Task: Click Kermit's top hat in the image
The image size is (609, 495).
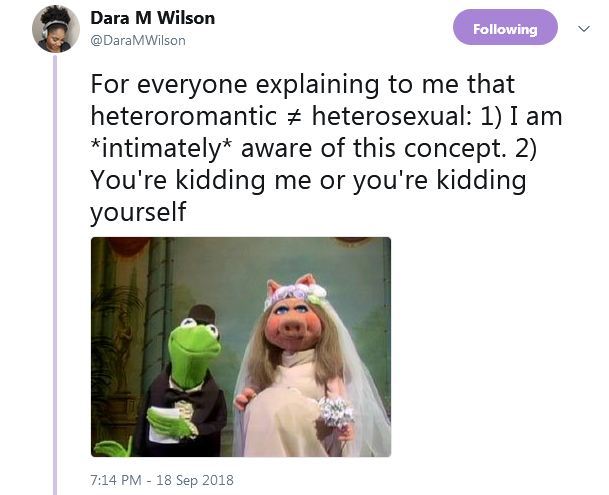Action: click(x=202, y=315)
